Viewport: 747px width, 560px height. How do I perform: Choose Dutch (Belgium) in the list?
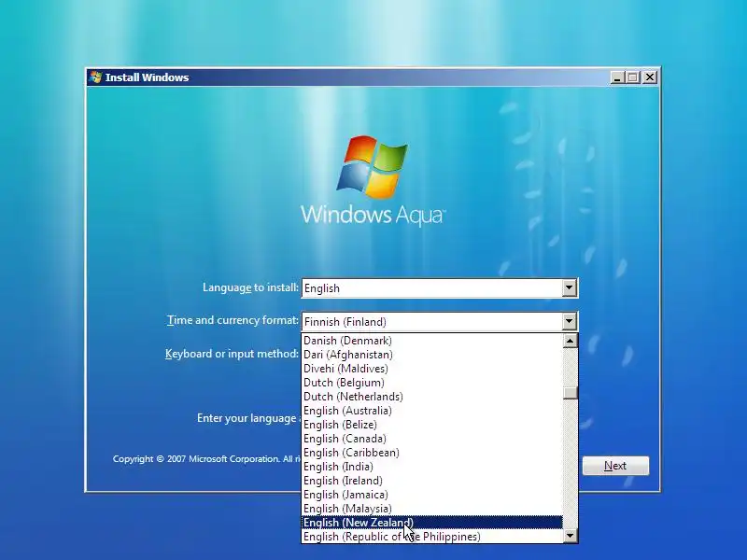pos(432,383)
